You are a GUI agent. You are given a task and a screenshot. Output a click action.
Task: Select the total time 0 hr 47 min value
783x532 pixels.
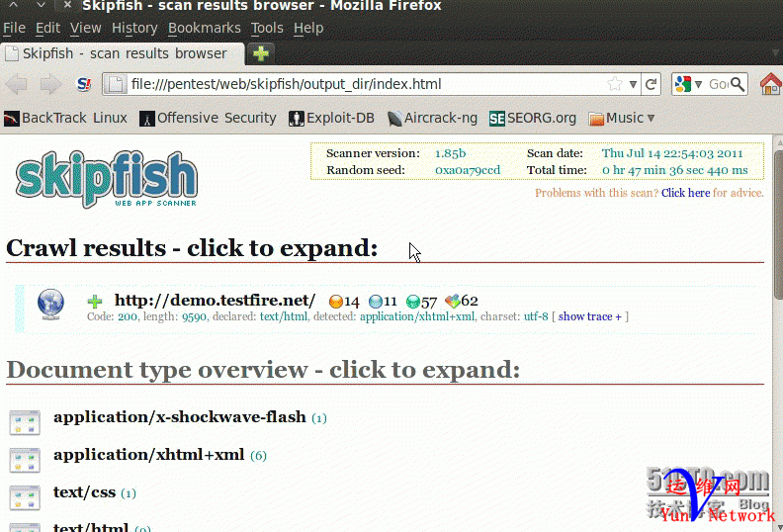tap(674, 170)
